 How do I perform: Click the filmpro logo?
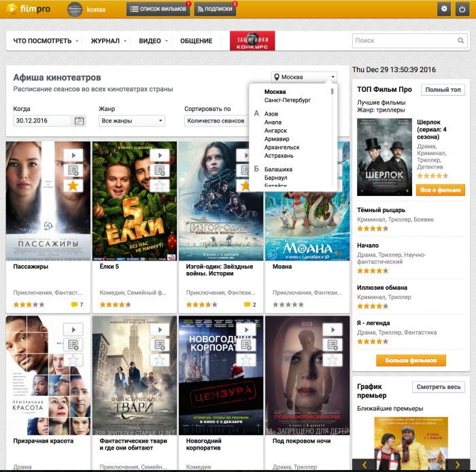(x=28, y=9)
